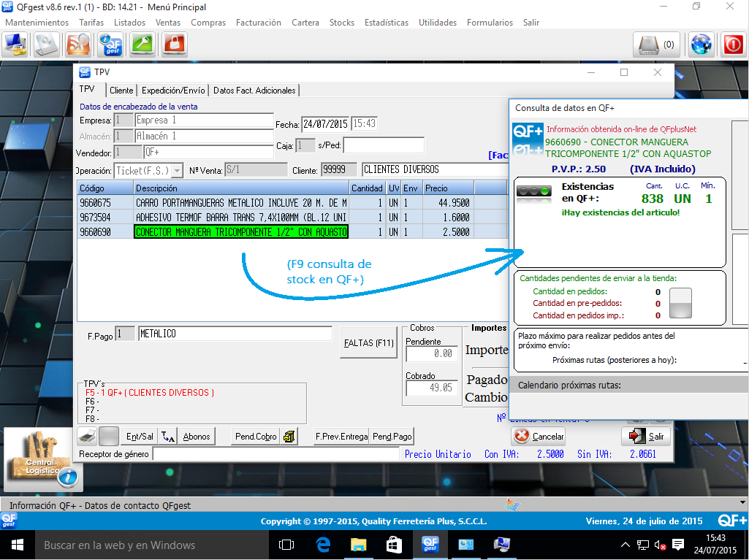Click the gears settings toolbar icon
749x560 pixels.
pyautogui.click(x=47, y=45)
